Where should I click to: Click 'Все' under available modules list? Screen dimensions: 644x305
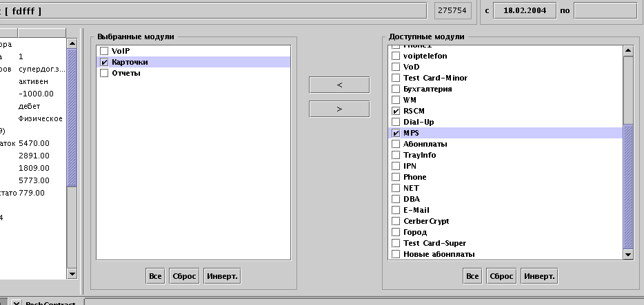[x=472, y=277]
